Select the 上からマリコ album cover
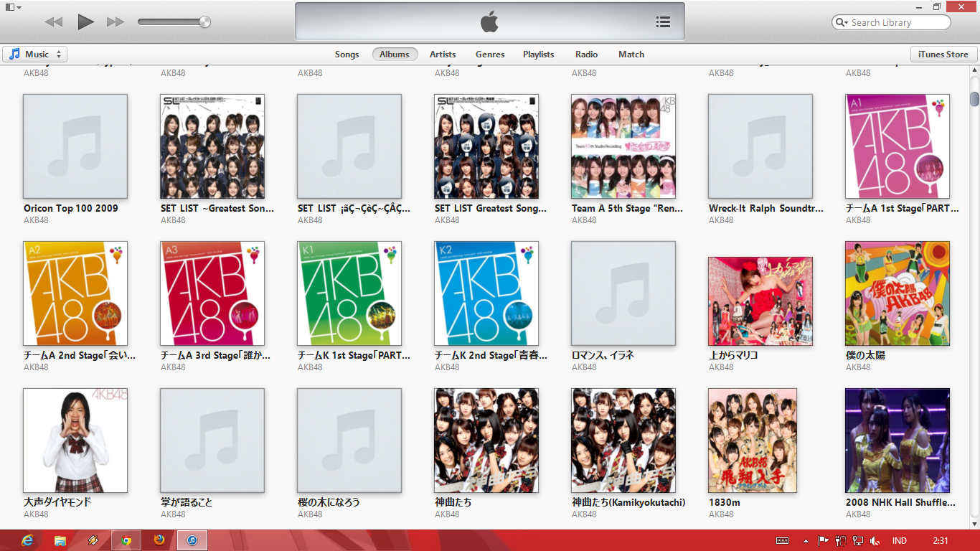Image resolution: width=980 pixels, height=551 pixels. [x=760, y=301]
